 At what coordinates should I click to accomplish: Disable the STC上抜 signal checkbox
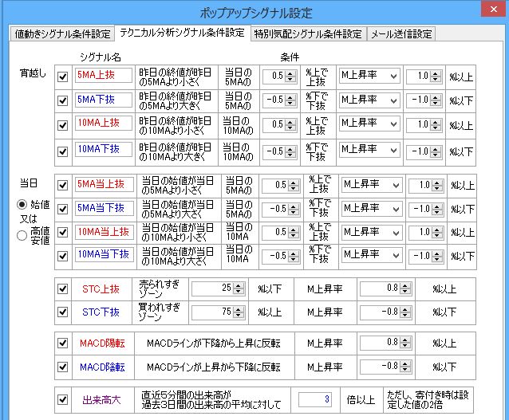click(63, 289)
